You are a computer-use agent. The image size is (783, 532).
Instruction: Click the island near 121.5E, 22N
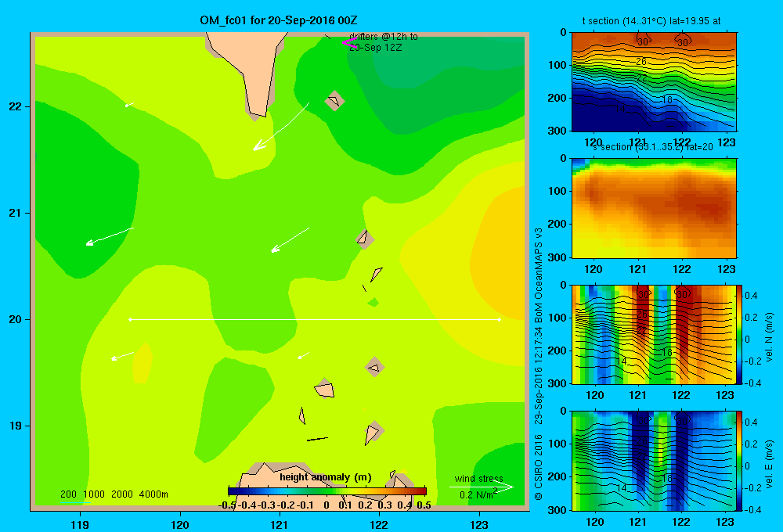coord(334,101)
